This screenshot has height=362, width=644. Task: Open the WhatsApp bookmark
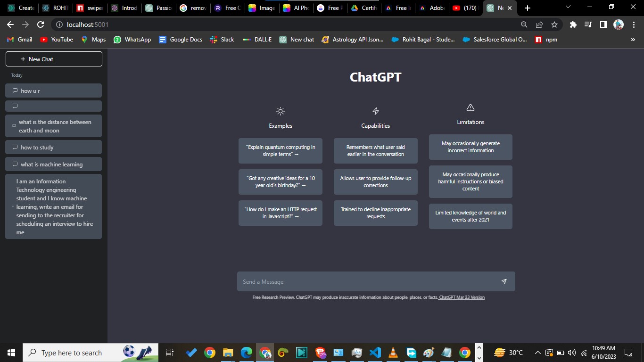(x=132, y=40)
